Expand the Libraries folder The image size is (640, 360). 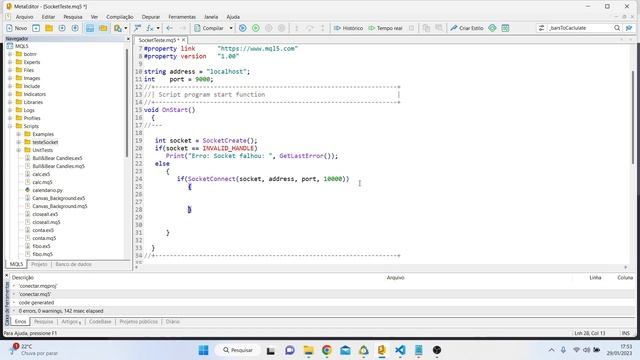click(10, 102)
